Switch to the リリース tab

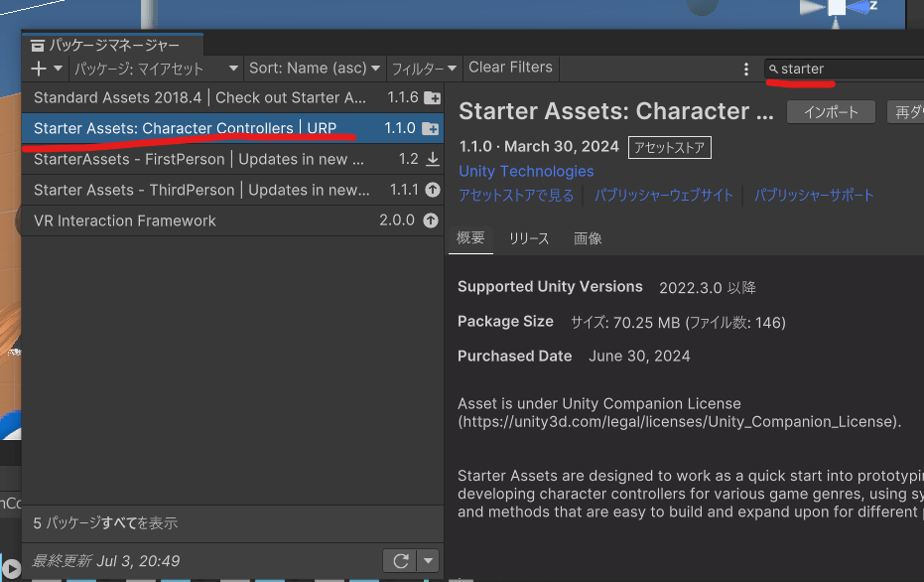click(x=529, y=238)
